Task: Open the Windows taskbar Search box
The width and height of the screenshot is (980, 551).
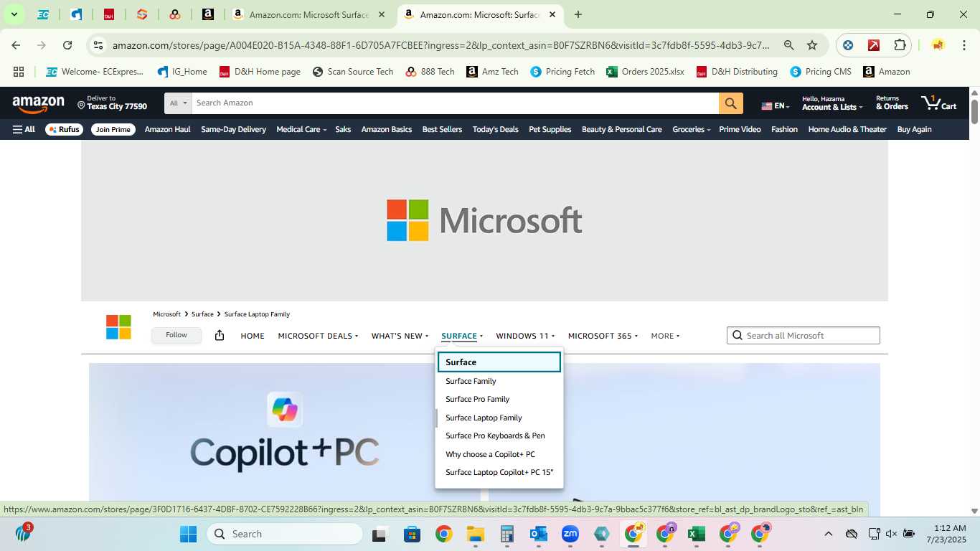Action: pyautogui.click(x=285, y=534)
